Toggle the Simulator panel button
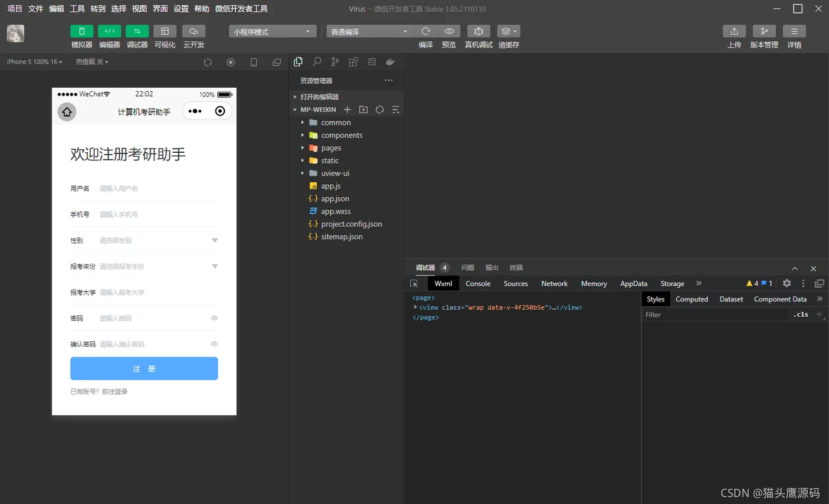This screenshot has height=504, width=829. click(82, 31)
